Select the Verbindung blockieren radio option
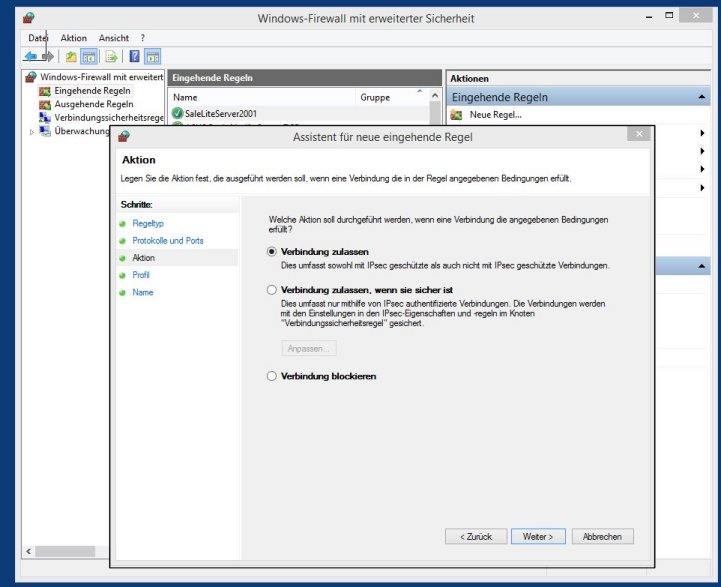 [x=272, y=376]
